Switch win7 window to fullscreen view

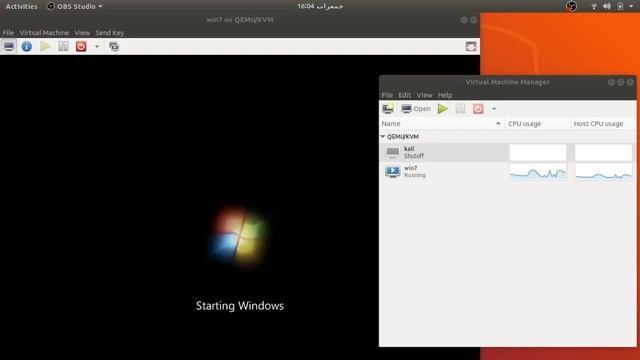471,47
